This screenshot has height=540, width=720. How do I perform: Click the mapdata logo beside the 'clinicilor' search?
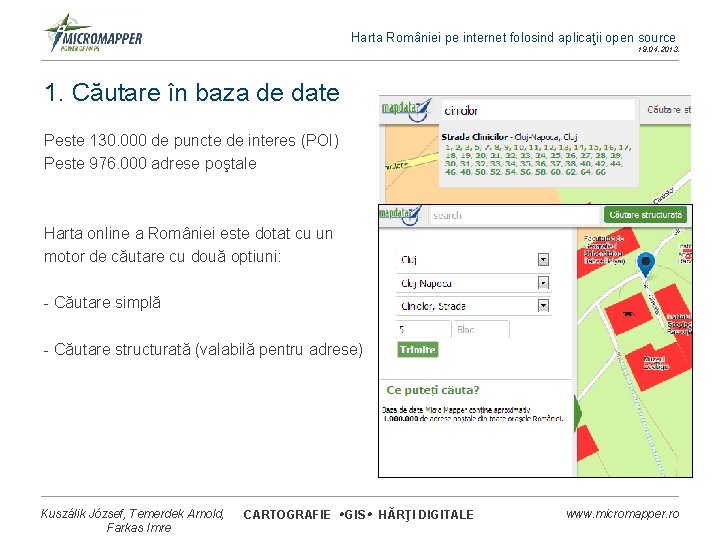click(407, 110)
